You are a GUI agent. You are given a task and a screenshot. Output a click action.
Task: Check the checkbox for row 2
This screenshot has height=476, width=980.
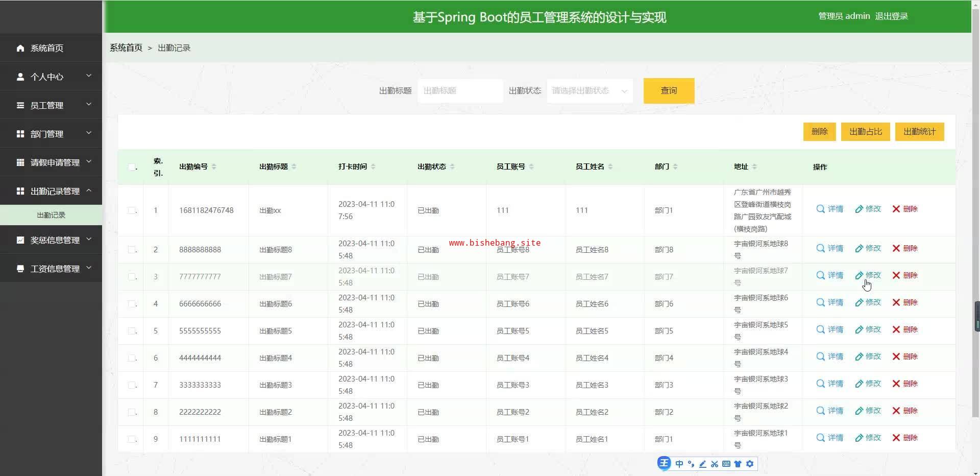132,250
